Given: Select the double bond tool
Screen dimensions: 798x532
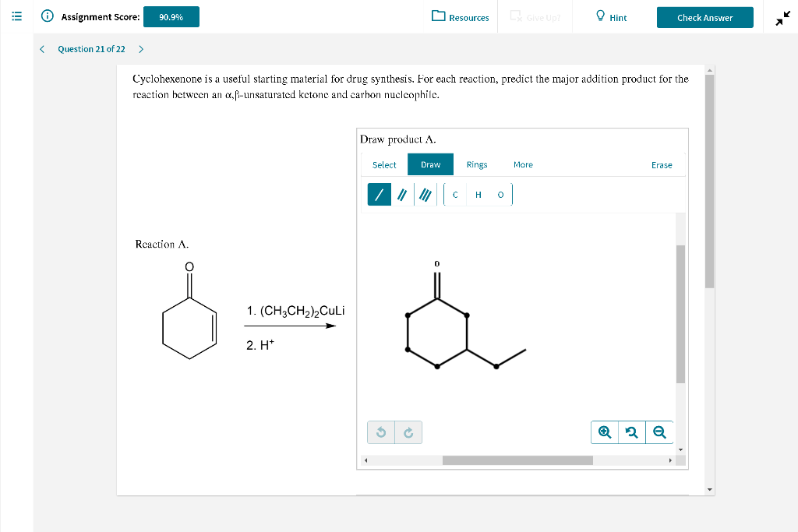Looking at the screenshot, I should [401, 194].
